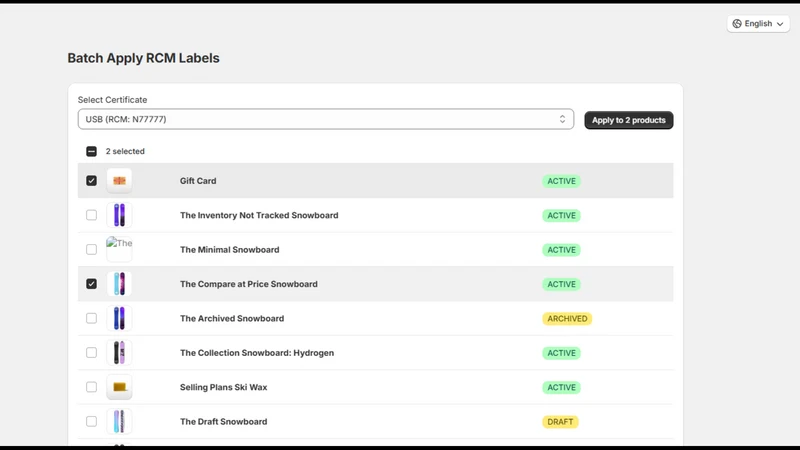Uncheck the Gift Card checkbox
This screenshot has width=800, height=450.
tap(91, 181)
